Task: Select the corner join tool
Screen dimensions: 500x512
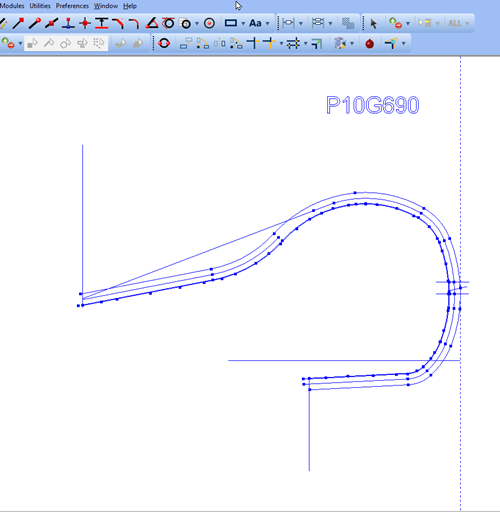Action: [x=317, y=43]
